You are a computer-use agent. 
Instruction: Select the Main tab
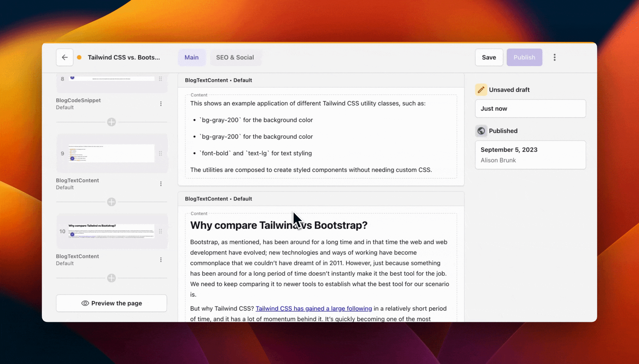(x=192, y=57)
